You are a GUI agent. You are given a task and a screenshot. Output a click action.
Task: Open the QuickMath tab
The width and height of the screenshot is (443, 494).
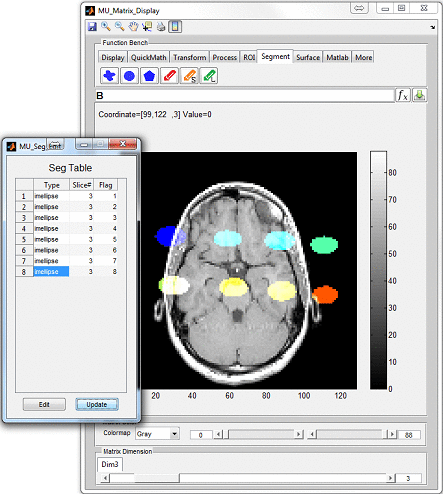tap(149, 57)
